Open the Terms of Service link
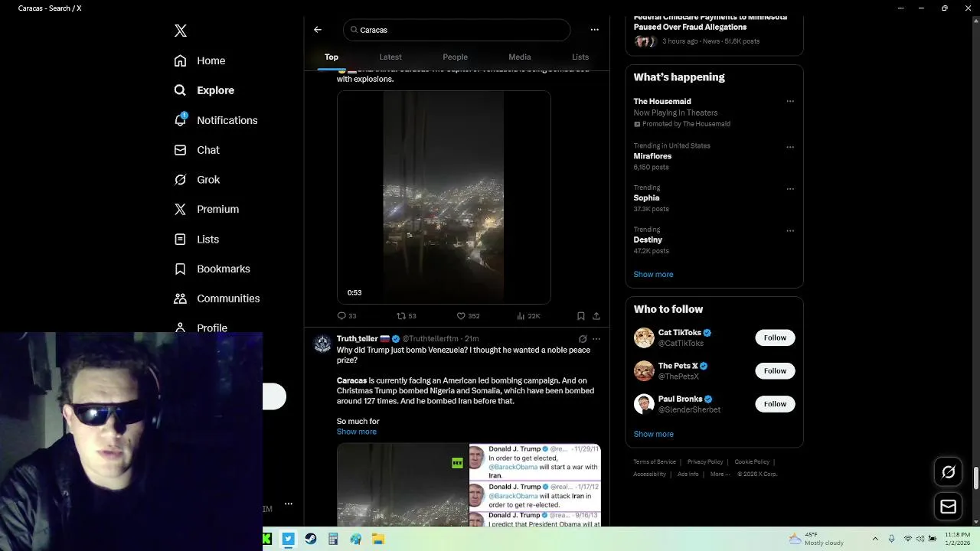This screenshot has height=551, width=980. point(655,461)
